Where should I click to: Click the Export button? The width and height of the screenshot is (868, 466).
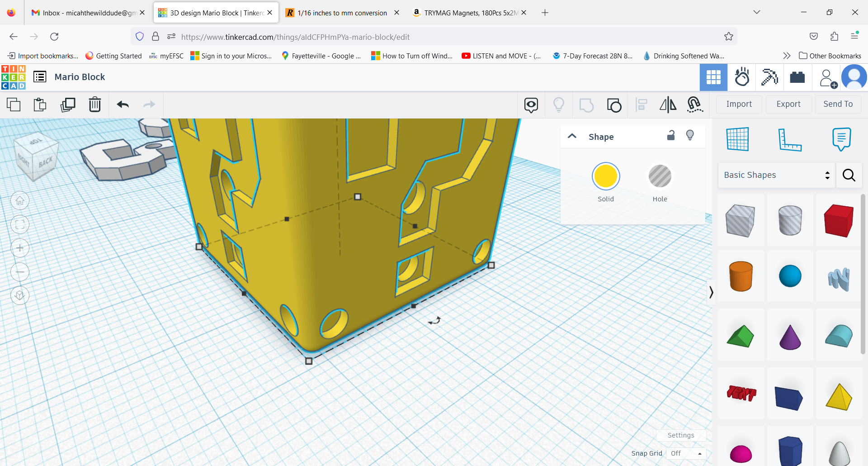coord(788,104)
